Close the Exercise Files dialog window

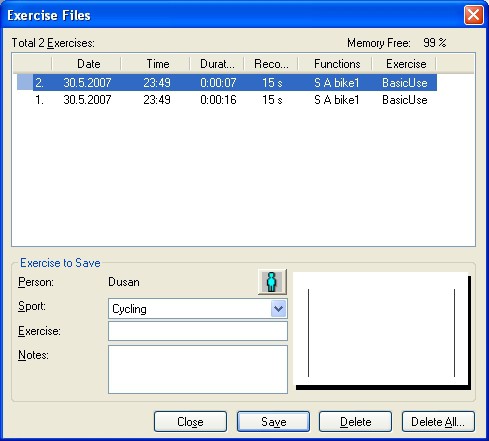[x=473, y=15]
